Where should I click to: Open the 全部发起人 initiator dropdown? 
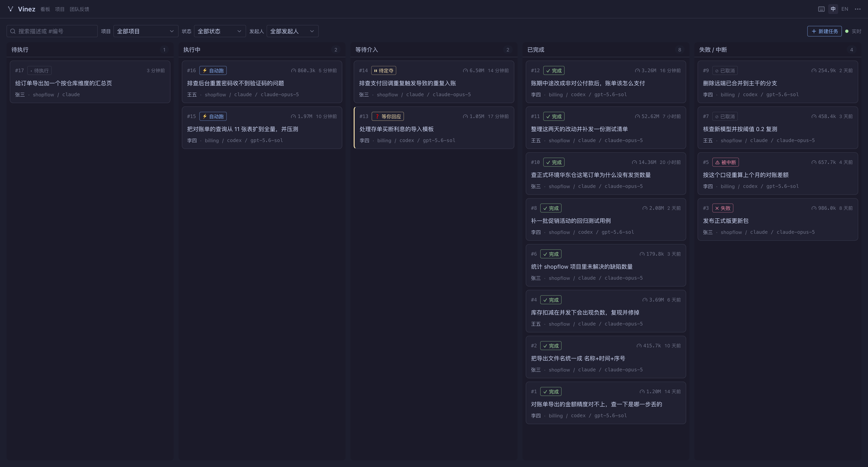(x=292, y=31)
